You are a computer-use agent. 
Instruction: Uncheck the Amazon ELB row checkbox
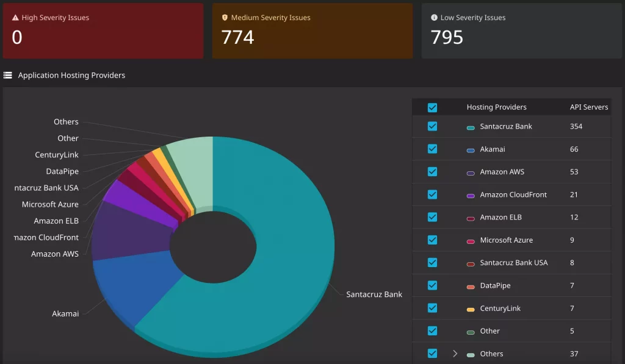[x=433, y=217]
